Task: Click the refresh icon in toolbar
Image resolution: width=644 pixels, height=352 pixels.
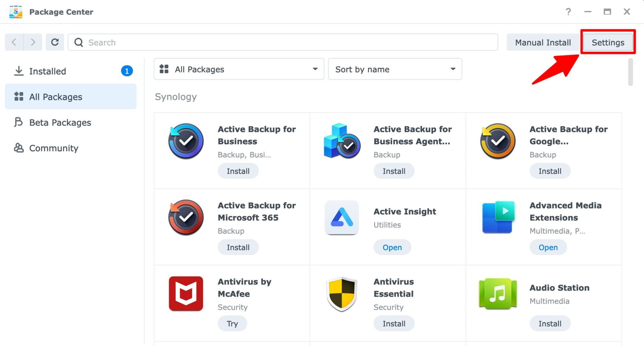Action: 55,42
